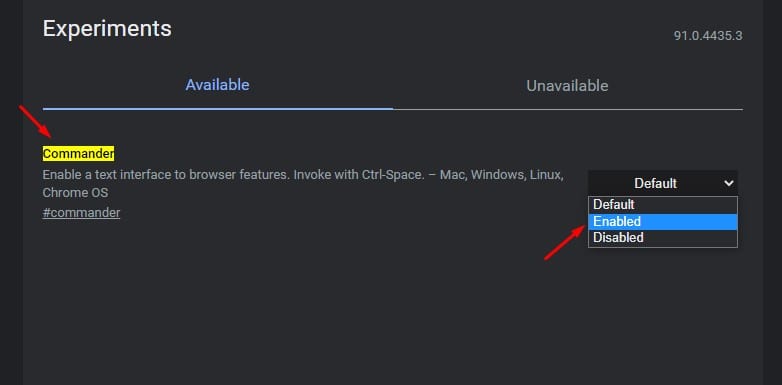Click the Experiments page heading
This screenshot has width=782, height=385.
coord(107,28)
